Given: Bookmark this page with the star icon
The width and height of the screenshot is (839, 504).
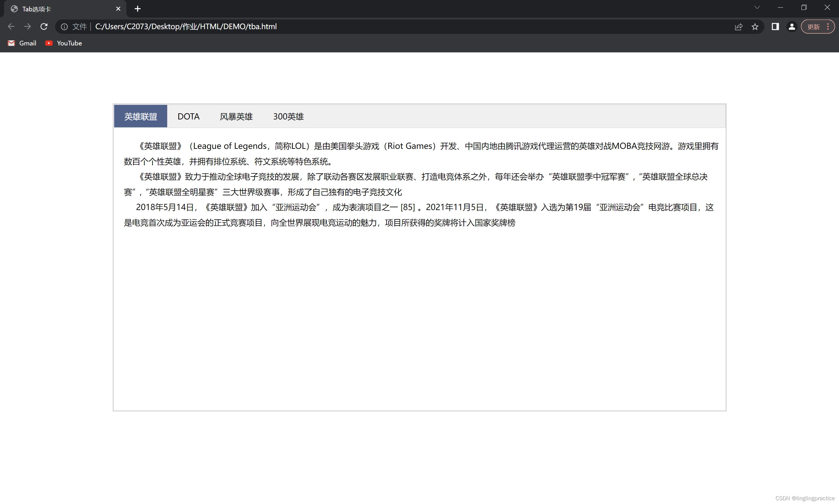Looking at the screenshot, I should [755, 27].
